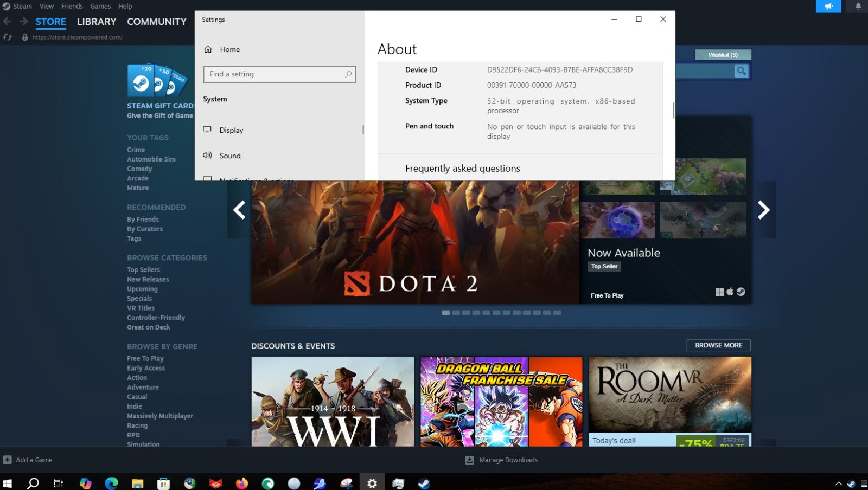The height and width of the screenshot is (490, 868).
Task: Open the Games menu
Action: point(100,6)
